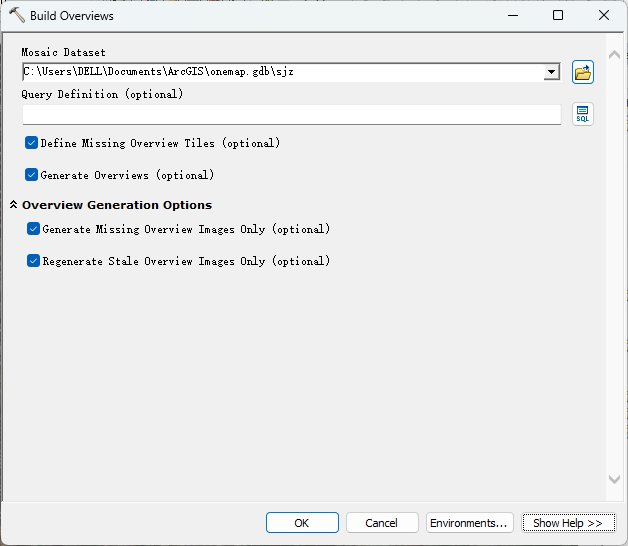628x546 pixels.
Task: Collapse the Overview Generation Options chevron
Action: pyautogui.click(x=13, y=205)
